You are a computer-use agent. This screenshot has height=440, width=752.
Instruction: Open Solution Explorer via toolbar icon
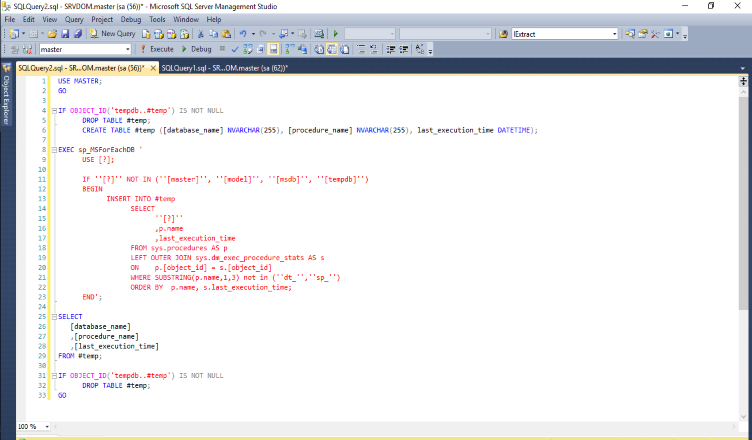pyautogui.click(x=630, y=34)
